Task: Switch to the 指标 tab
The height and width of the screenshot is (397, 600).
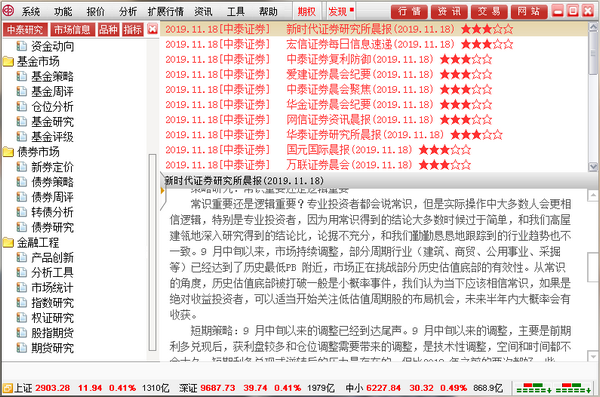Action: (x=132, y=29)
